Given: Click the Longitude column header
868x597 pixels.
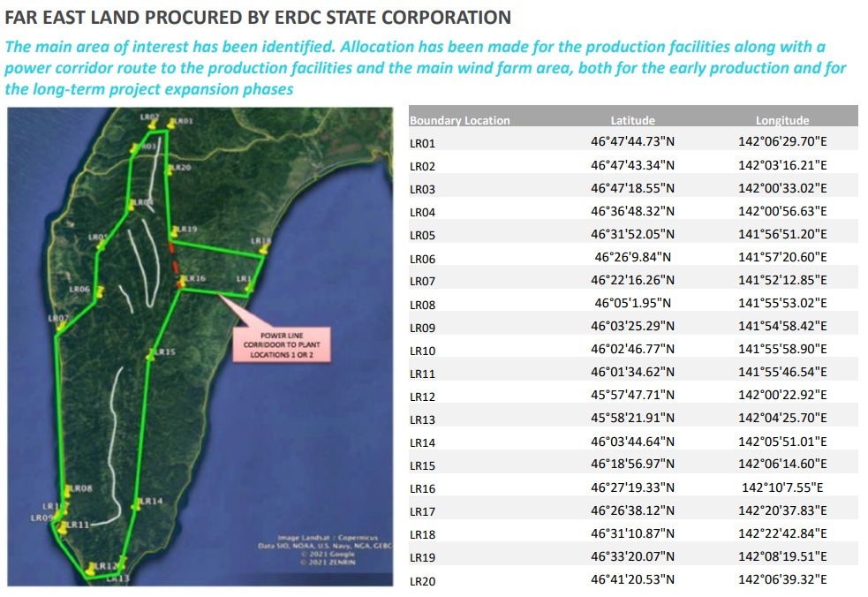Looking at the screenshot, I should pyautogui.click(x=781, y=121).
